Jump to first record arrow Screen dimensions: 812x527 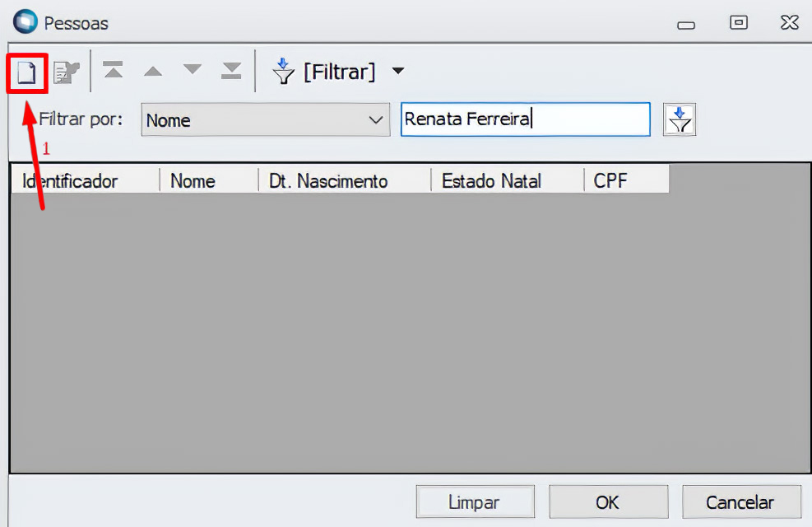(x=113, y=71)
